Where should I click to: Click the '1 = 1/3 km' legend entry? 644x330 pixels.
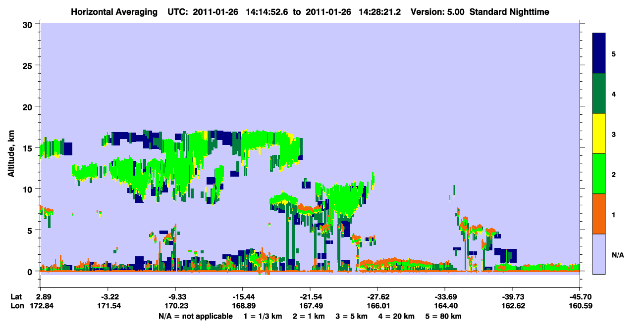[262, 316]
